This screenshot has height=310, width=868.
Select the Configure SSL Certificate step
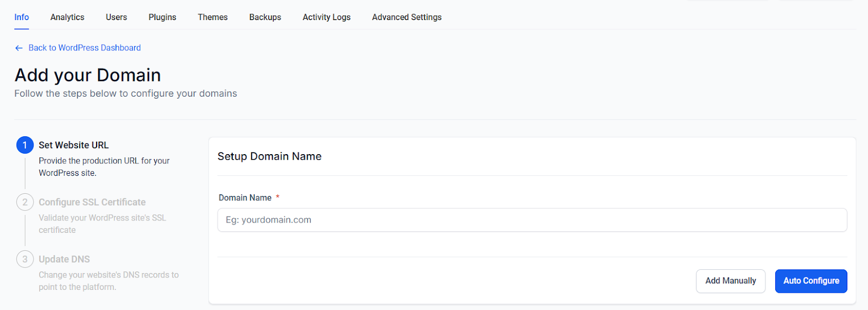point(92,202)
